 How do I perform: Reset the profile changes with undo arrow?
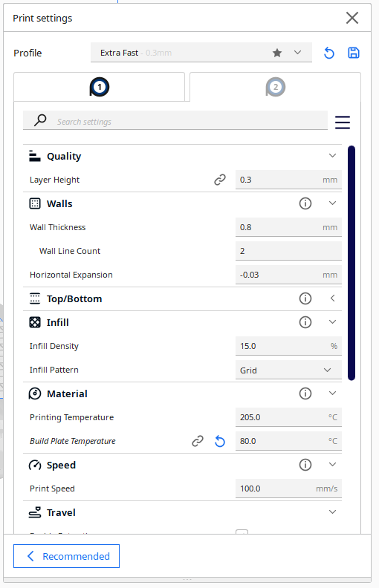pyautogui.click(x=328, y=53)
